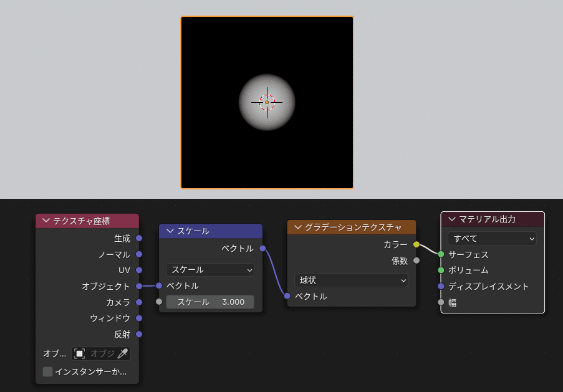Click the grey 係数 output socket
Viewport: 563px width, 392px height.
416,261
